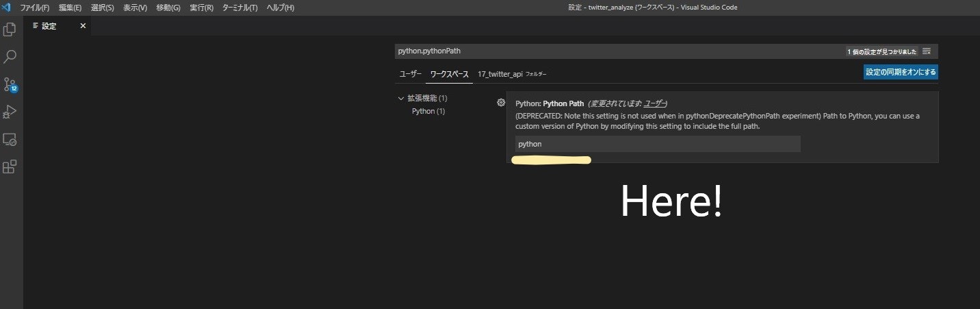Open the ヘルプ(H) menu
980x309 pixels.
280,8
